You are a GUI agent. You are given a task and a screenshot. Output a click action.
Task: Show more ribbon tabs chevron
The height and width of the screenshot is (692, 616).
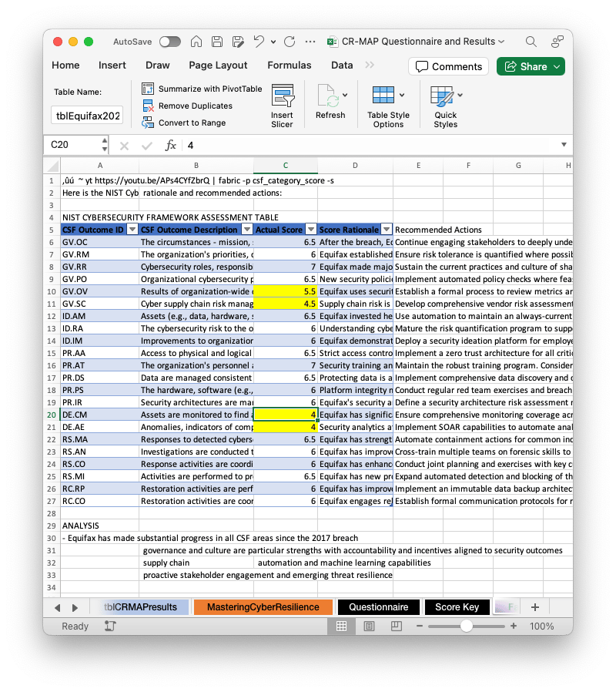(x=370, y=66)
